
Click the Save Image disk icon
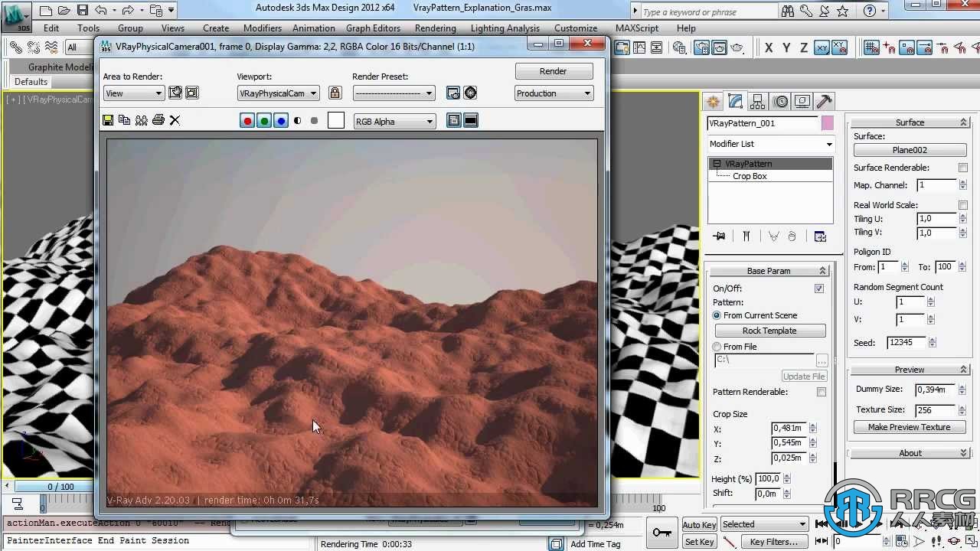point(108,120)
